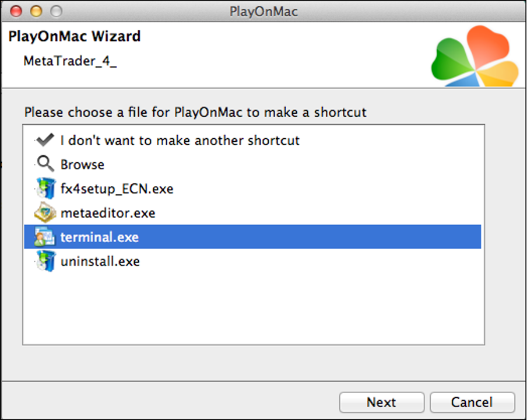This screenshot has width=527, height=420.
Task: Select fx4setup_ECN.exe from the file list
Action: click(117, 189)
